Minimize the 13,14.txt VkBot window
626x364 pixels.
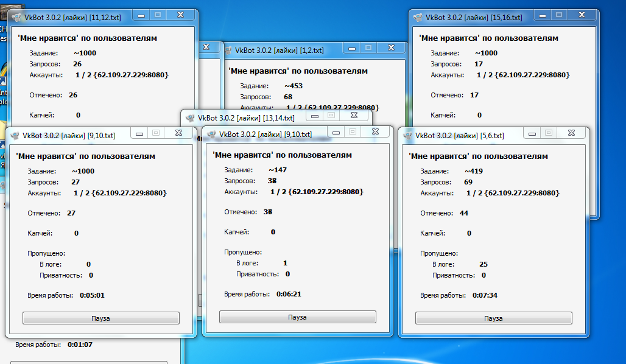[315, 116]
